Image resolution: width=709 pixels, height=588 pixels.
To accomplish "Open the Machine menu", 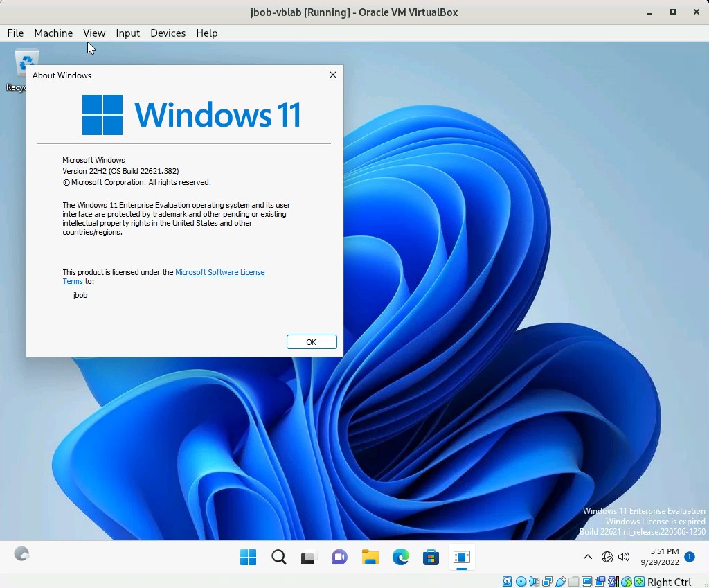I will coord(53,33).
